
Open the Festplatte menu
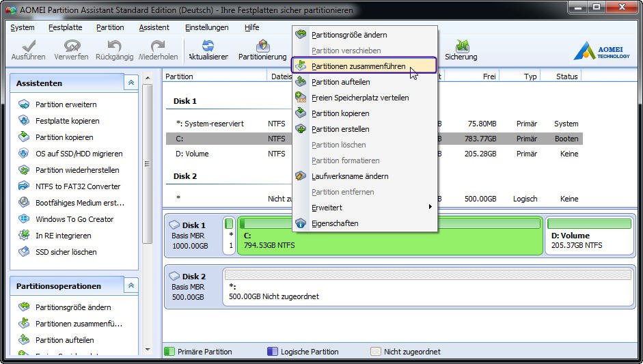[65, 27]
